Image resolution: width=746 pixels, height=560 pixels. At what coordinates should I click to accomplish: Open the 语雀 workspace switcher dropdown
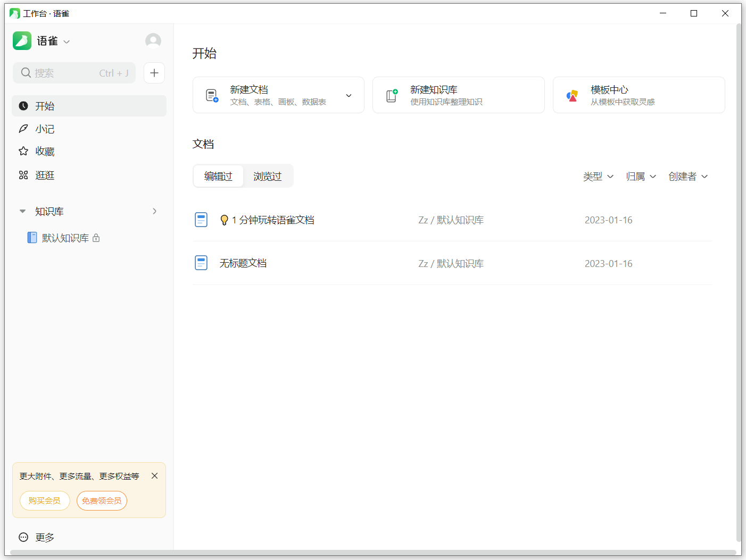pyautogui.click(x=67, y=41)
